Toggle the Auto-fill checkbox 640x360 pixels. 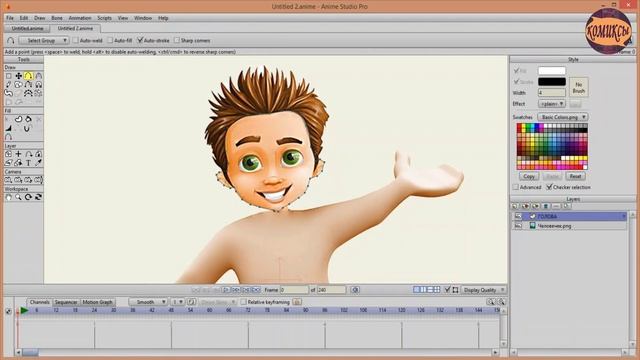110,40
